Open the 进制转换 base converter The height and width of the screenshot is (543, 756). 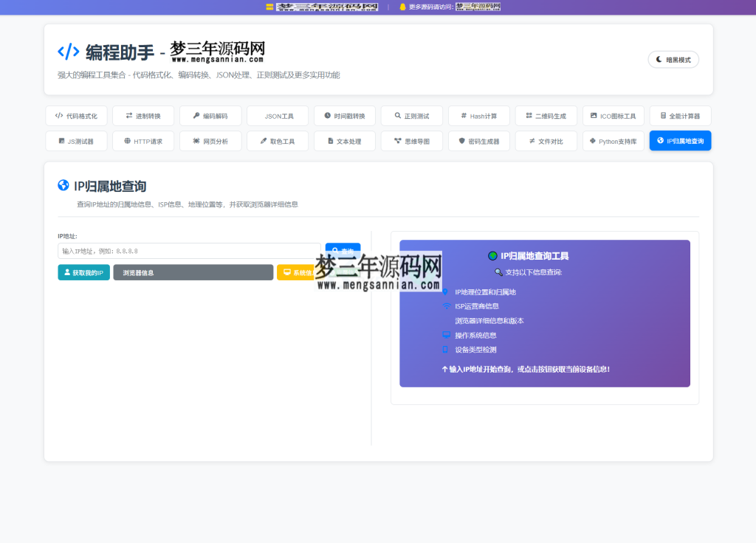click(x=143, y=115)
